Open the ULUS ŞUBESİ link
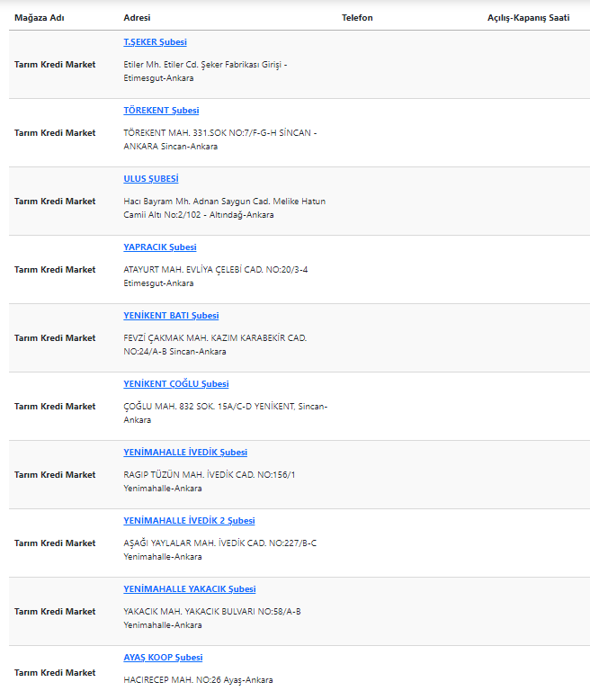The height and width of the screenshot is (700, 590). (x=151, y=178)
